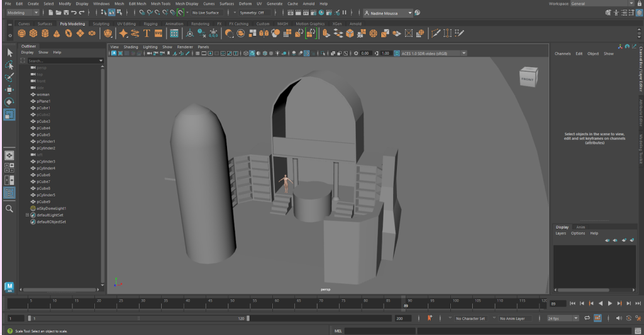Create polygon text with T icon
Viewport: 644px width, 335px height.
[x=147, y=33]
